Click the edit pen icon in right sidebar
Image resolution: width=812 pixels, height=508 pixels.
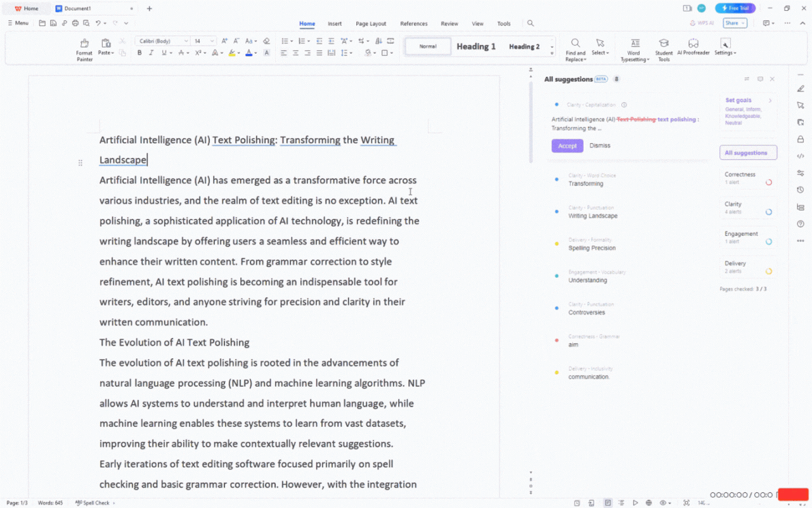click(x=800, y=89)
